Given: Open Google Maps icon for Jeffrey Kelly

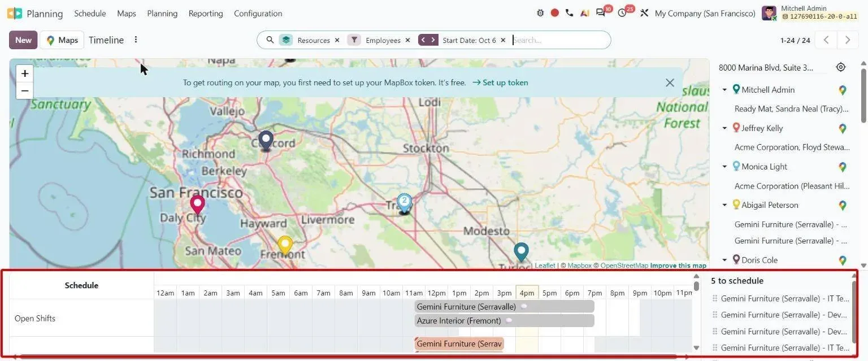Looking at the screenshot, I should [843, 129].
